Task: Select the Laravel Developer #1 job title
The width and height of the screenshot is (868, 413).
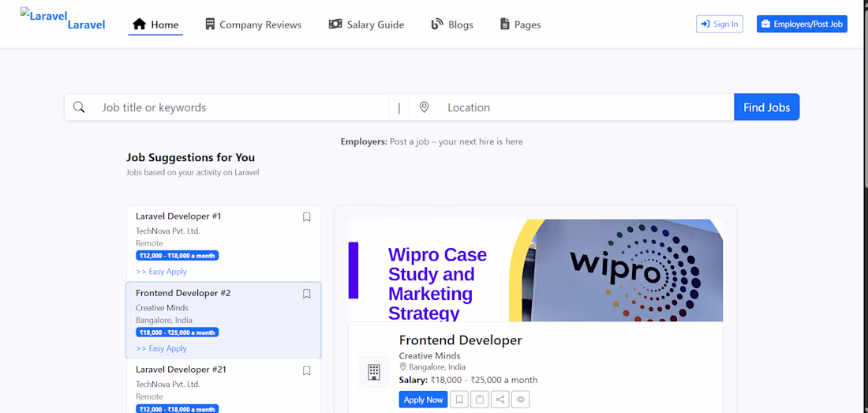Action: (178, 216)
